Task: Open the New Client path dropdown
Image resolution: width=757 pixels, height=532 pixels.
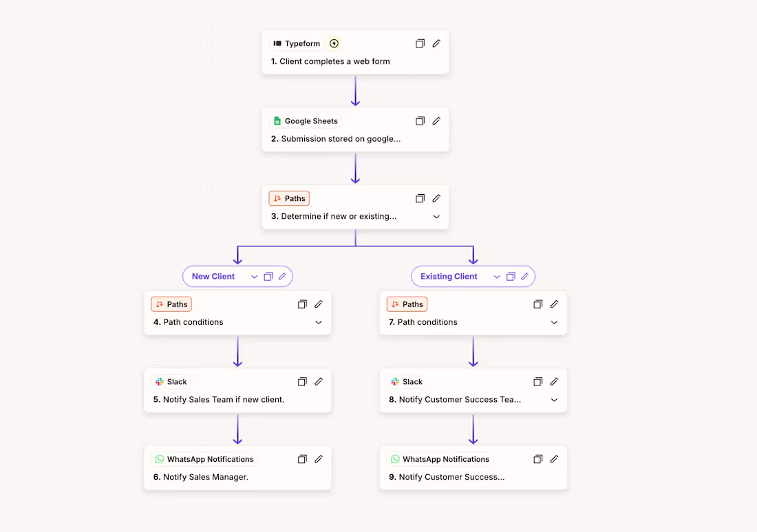Action: [254, 276]
